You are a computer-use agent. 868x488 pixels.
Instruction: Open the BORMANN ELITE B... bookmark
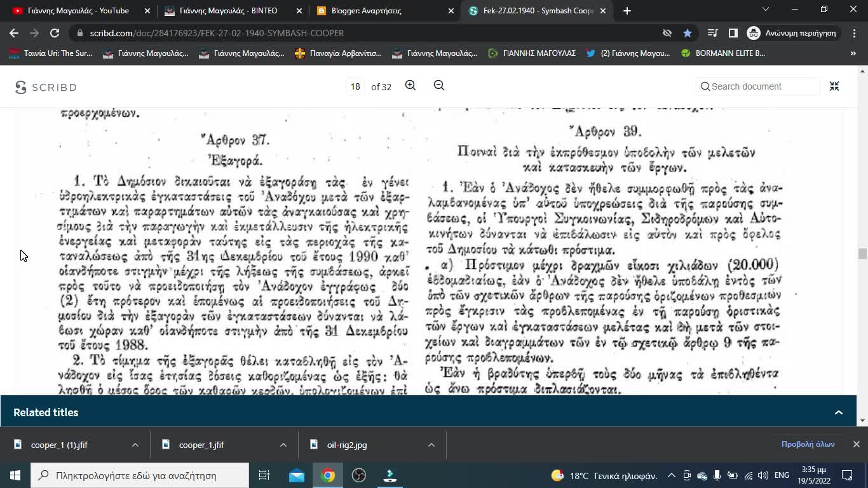point(723,53)
